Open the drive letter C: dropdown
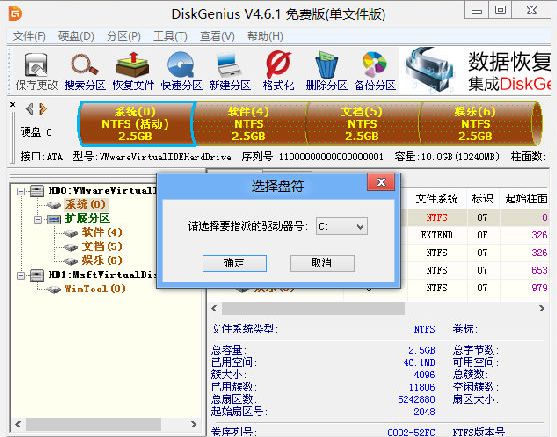The width and height of the screenshot is (557, 437). 342,226
